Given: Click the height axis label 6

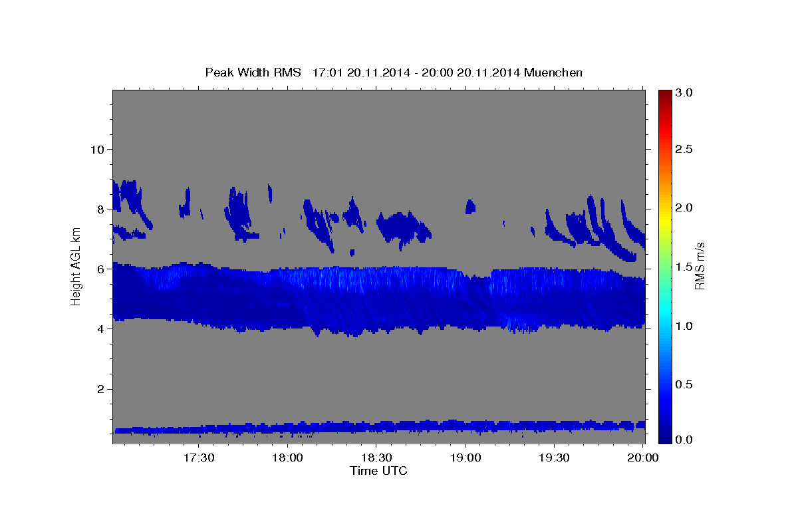Looking at the screenshot, I should (100, 269).
